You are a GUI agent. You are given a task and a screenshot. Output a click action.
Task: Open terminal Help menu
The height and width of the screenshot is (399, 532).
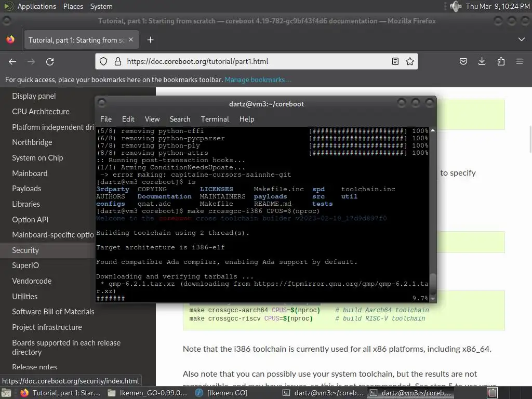(247, 119)
